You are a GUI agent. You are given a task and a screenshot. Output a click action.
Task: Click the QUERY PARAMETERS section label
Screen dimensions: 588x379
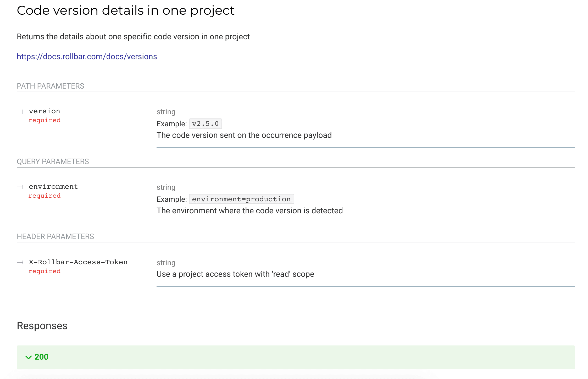[x=53, y=161]
